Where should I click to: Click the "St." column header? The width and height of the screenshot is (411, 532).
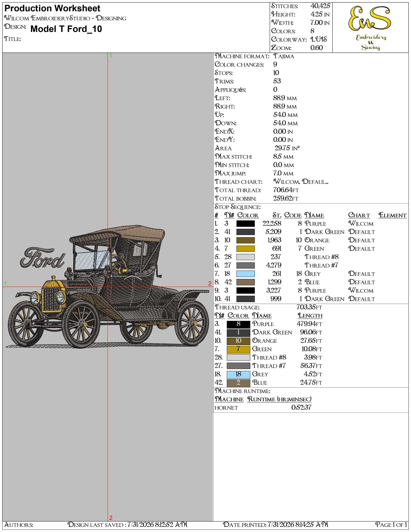coord(277,215)
